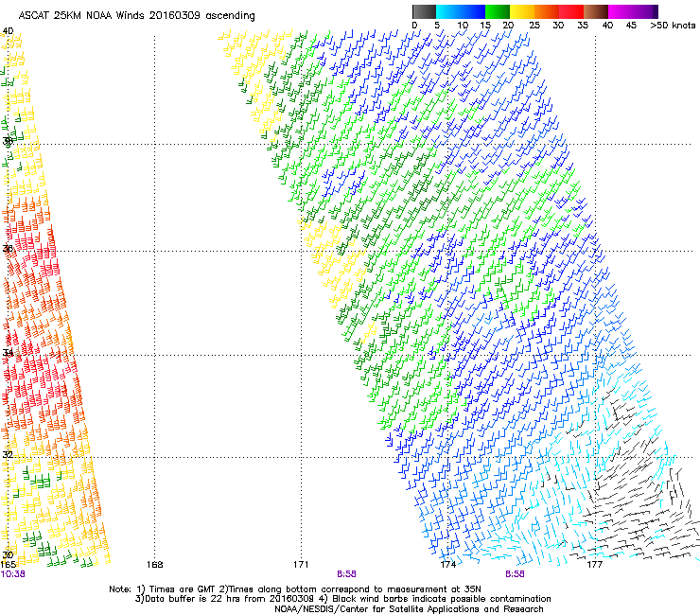Click the longitude label '171'
The width and height of the screenshot is (700, 615).
tap(301, 565)
